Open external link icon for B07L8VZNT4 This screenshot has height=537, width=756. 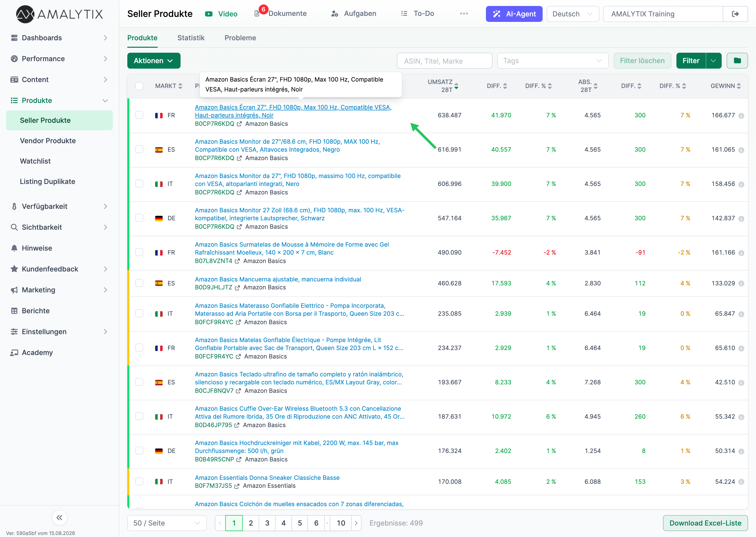tap(237, 261)
